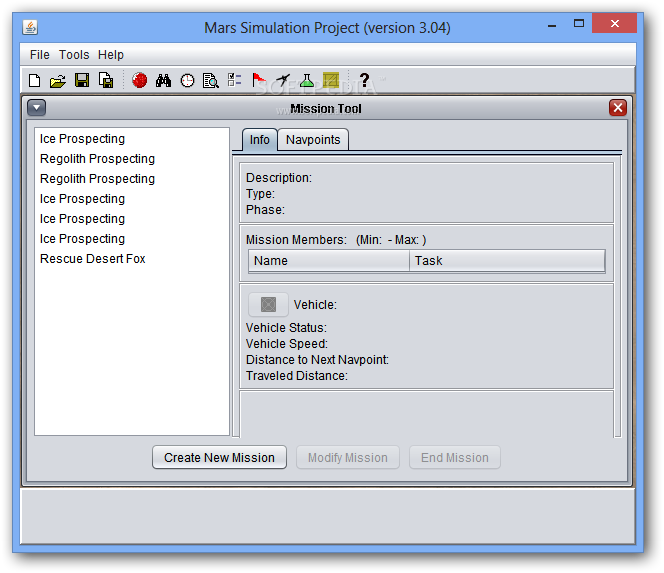Select the first Regolith Prospecting mission
Screen dimensions: 664x573
(x=132, y=159)
